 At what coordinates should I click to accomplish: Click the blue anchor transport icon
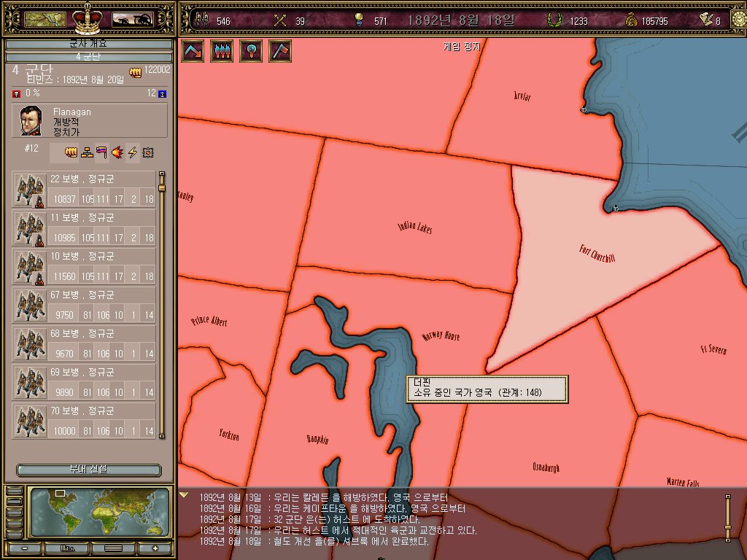pyautogui.click(x=163, y=94)
